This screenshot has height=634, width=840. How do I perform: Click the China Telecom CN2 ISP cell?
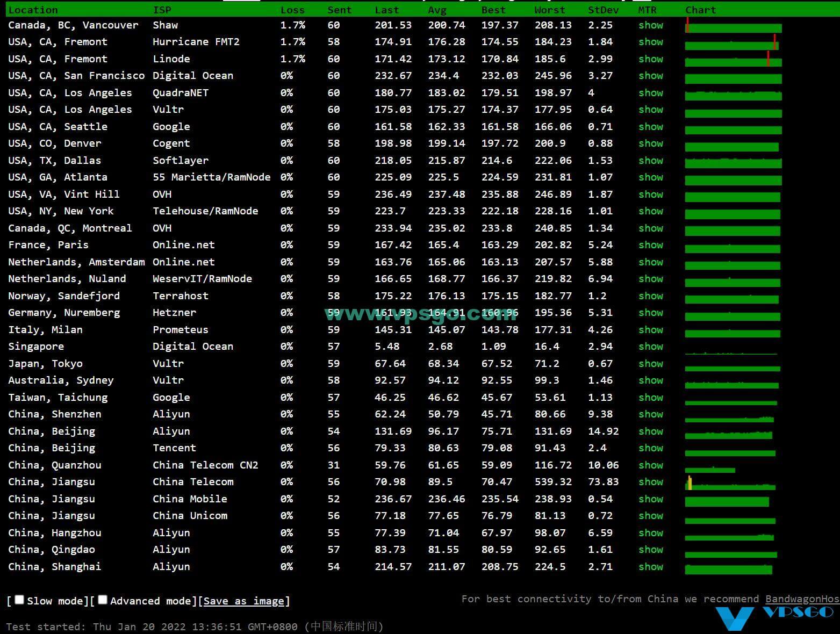pyautogui.click(x=205, y=465)
